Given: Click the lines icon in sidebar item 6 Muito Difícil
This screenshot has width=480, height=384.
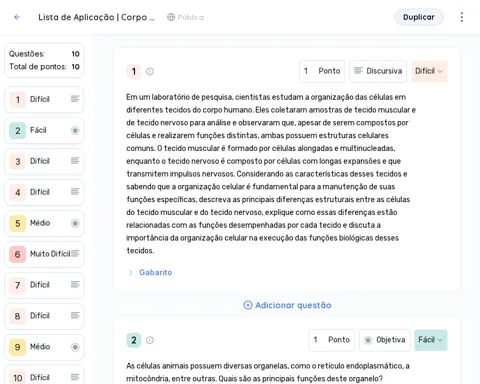Looking at the screenshot, I should click(x=75, y=254).
